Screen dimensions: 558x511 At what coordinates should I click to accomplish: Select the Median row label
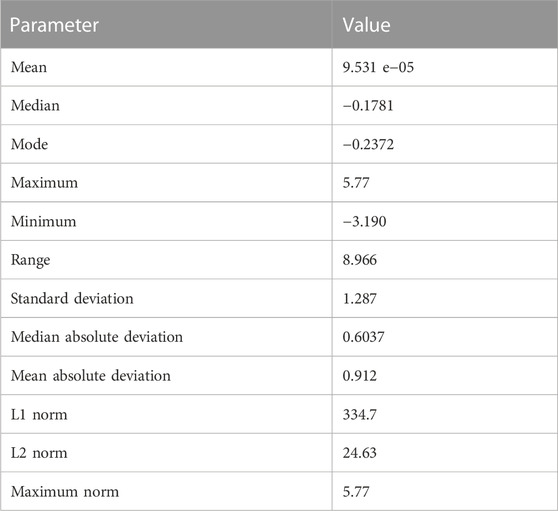pos(35,106)
